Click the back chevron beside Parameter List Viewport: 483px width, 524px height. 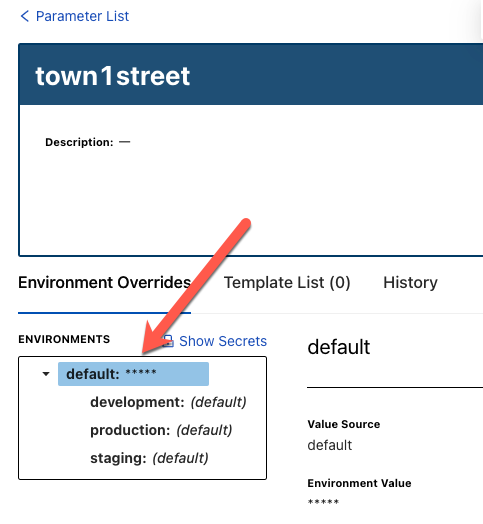tap(24, 16)
